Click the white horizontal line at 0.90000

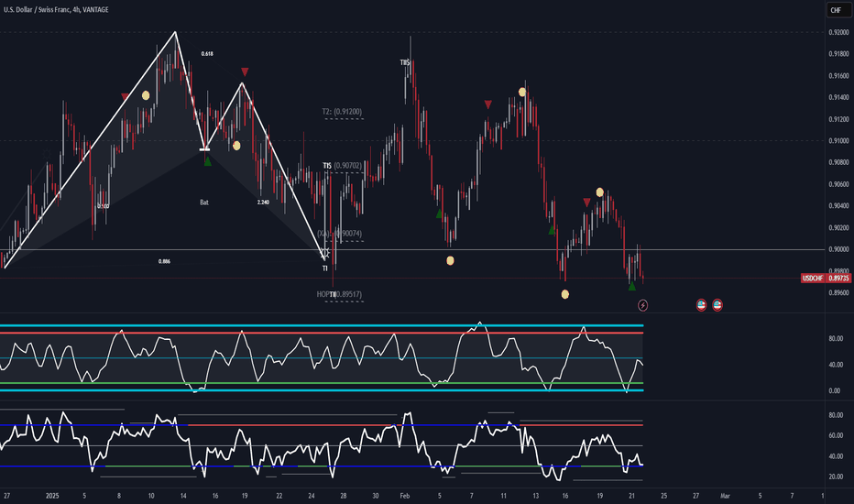click(412, 249)
